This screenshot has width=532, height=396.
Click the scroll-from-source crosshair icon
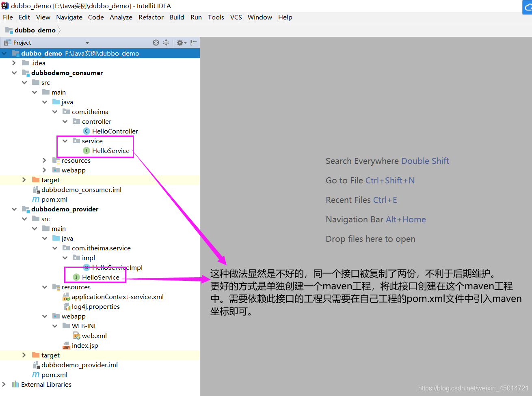[156, 43]
